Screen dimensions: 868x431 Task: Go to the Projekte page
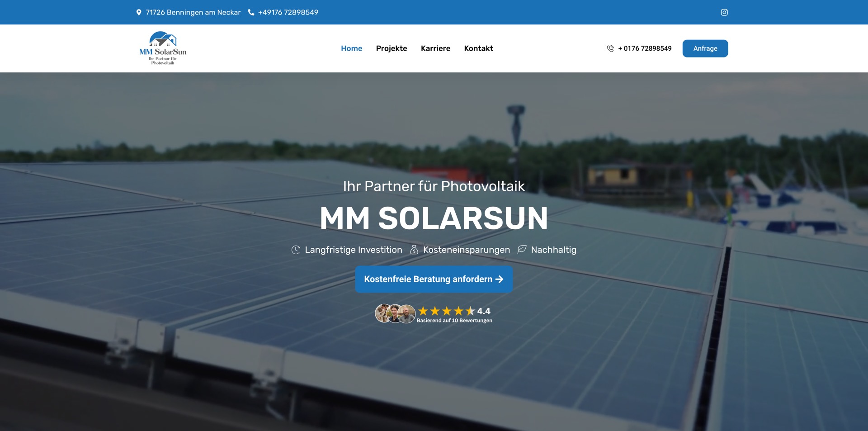coord(391,48)
